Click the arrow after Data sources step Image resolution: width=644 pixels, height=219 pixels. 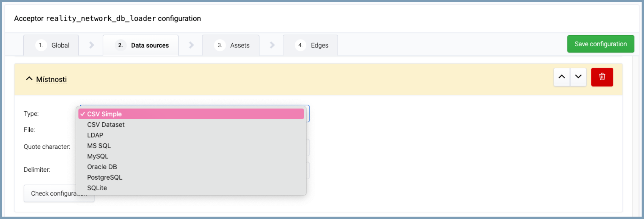[x=191, y=45]
